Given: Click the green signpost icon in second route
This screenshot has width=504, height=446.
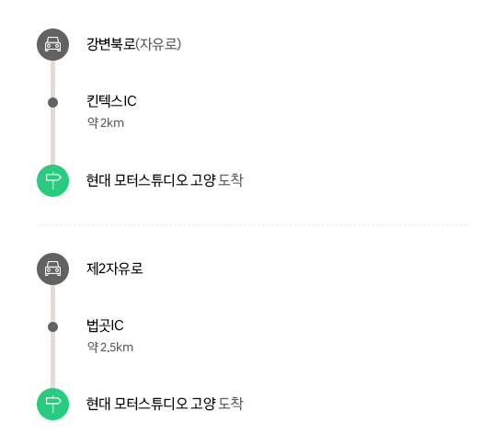Looking at the screenshot, I should coord(52,405).
